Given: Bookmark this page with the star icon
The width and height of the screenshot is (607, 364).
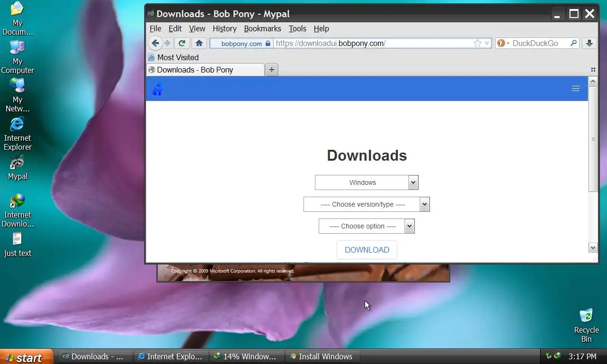Looking at the screenshot, I should point(478,43).
